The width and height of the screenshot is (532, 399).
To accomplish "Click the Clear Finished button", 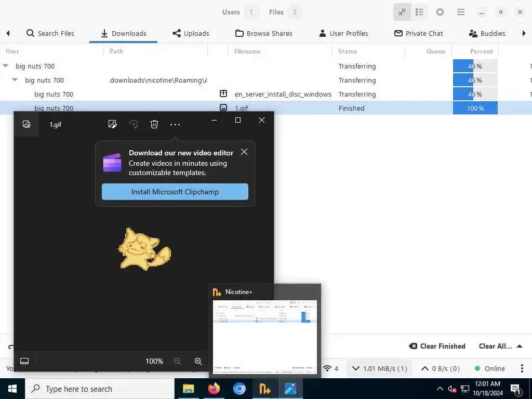I will pos(437,346).
